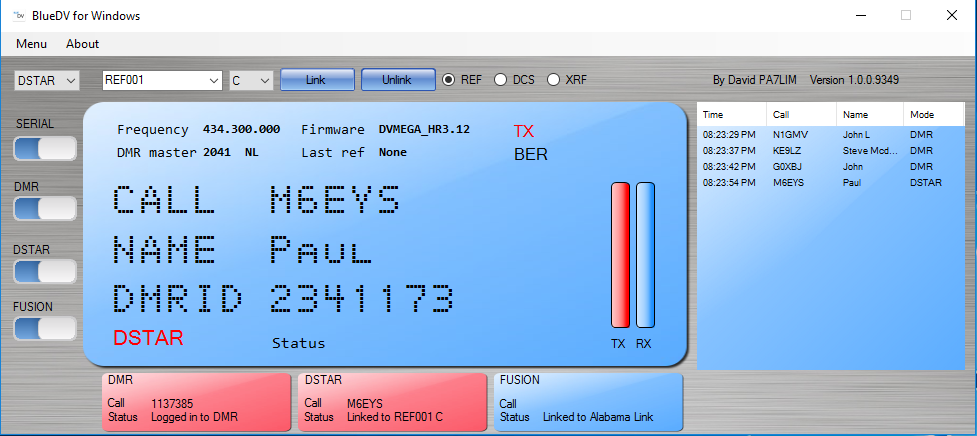Toggle the FUSION switch

[45, 328]
